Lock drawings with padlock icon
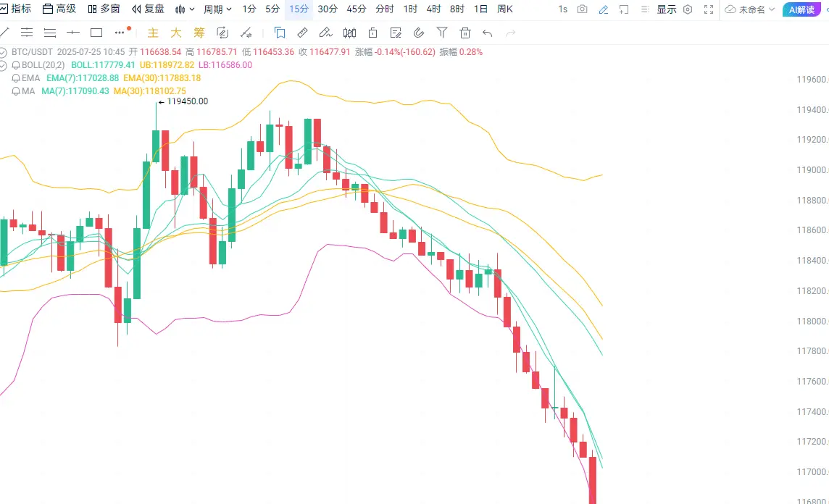 (x=372, y=33)
